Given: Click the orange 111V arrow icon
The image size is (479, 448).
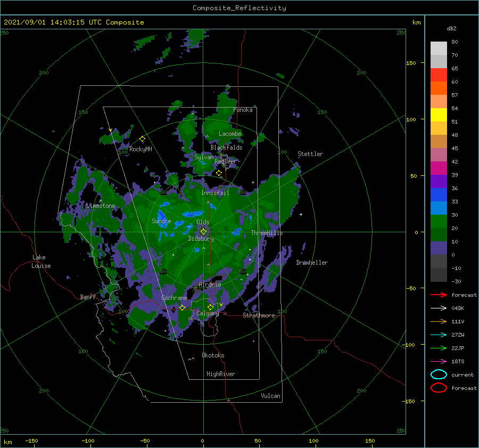Looking at the screenshot, I should click(439, 321).
